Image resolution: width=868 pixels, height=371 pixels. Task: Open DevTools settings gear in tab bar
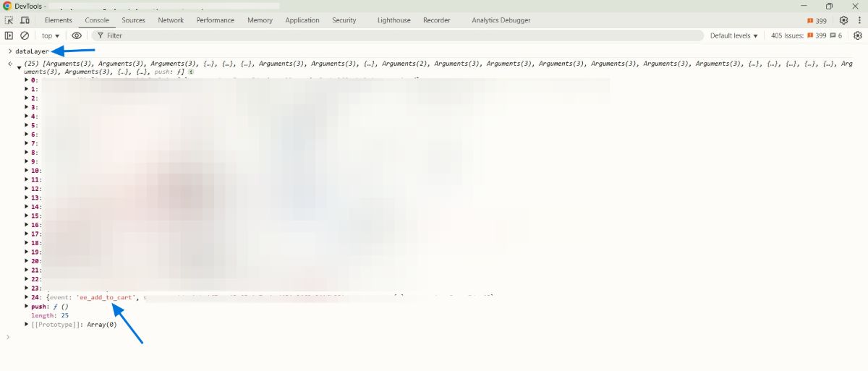[x=843, y=20]
